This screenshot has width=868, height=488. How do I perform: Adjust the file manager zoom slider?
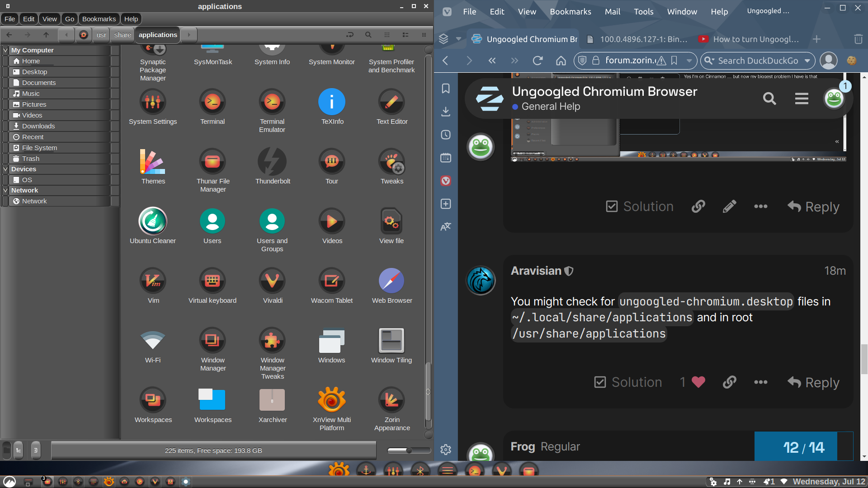click(409, 450)
